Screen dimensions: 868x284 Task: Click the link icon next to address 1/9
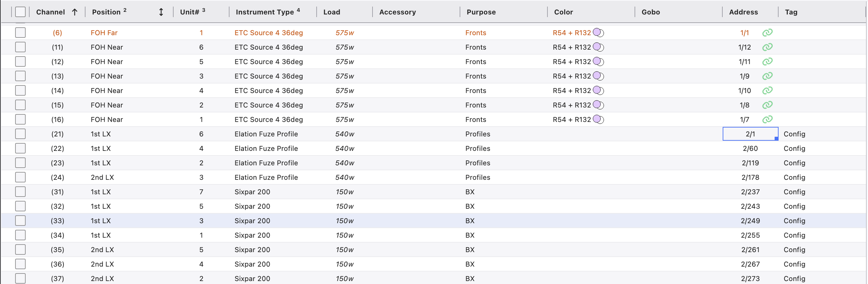coord(767,76)
